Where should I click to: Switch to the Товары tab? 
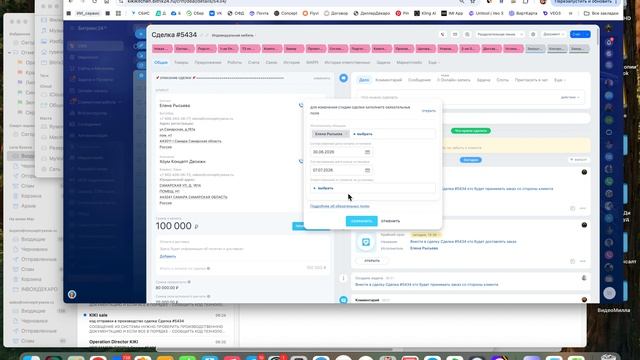[181, 62]
